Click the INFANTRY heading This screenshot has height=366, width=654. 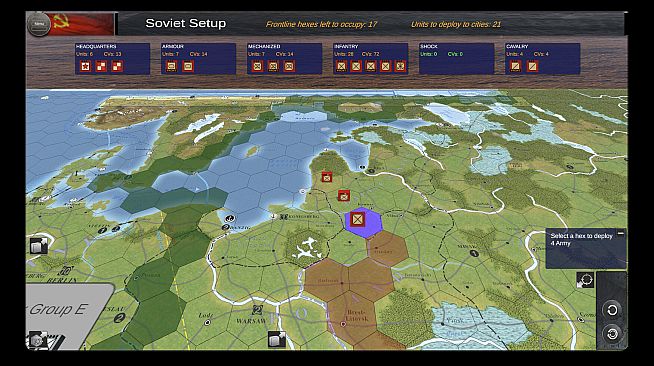coord(346,46)
